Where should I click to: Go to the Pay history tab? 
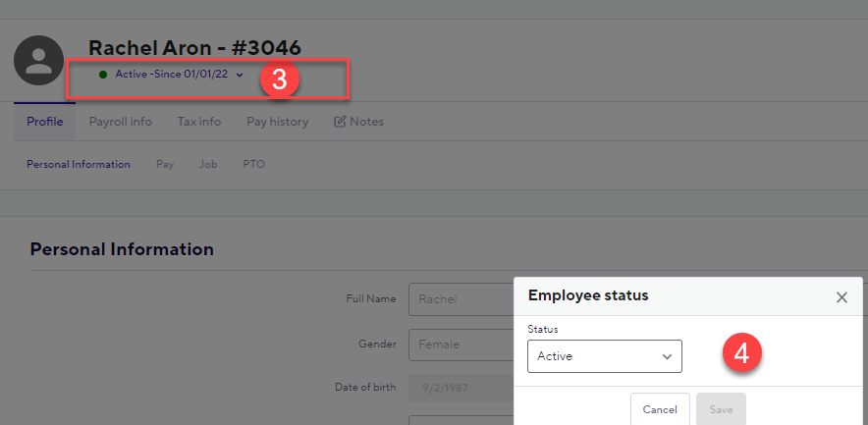277,121
